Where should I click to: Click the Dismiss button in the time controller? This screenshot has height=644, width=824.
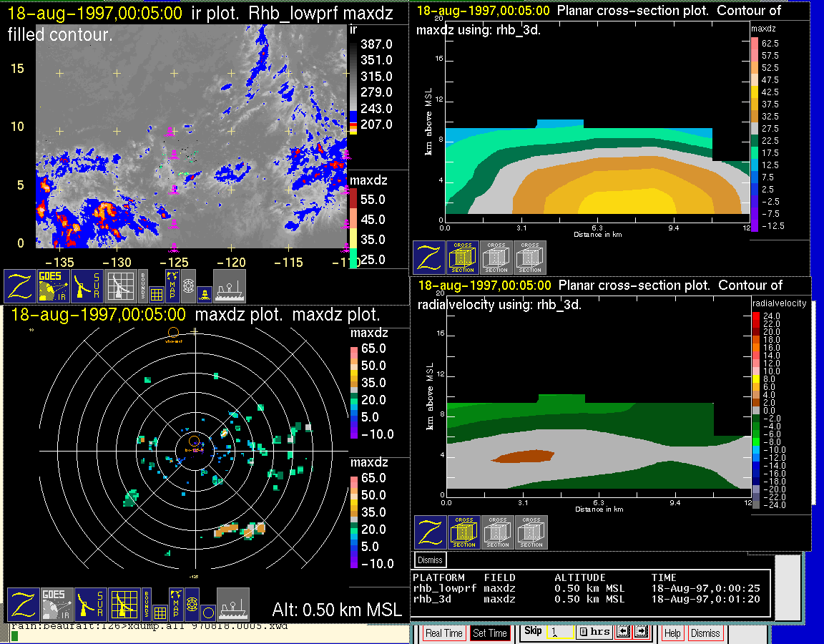pyautogui.click(x=705, y=633)
